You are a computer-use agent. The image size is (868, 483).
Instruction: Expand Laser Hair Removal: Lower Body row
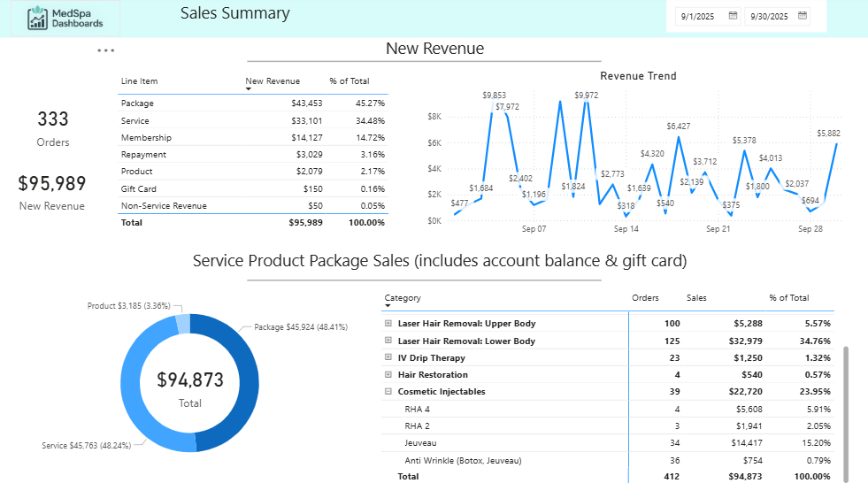[388, 341]
